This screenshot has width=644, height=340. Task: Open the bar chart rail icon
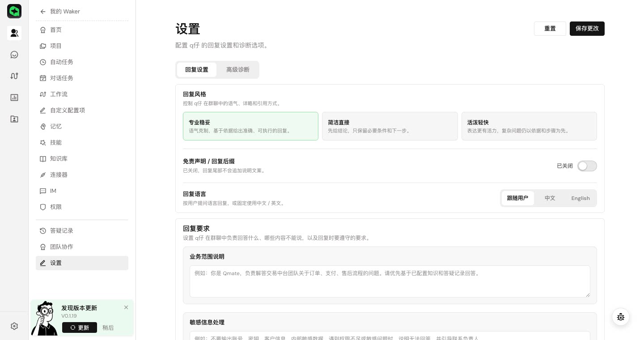pos(14,98)
